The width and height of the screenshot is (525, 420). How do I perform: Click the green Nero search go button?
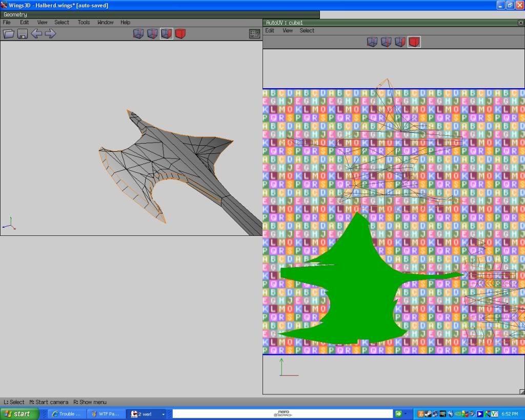398,414
